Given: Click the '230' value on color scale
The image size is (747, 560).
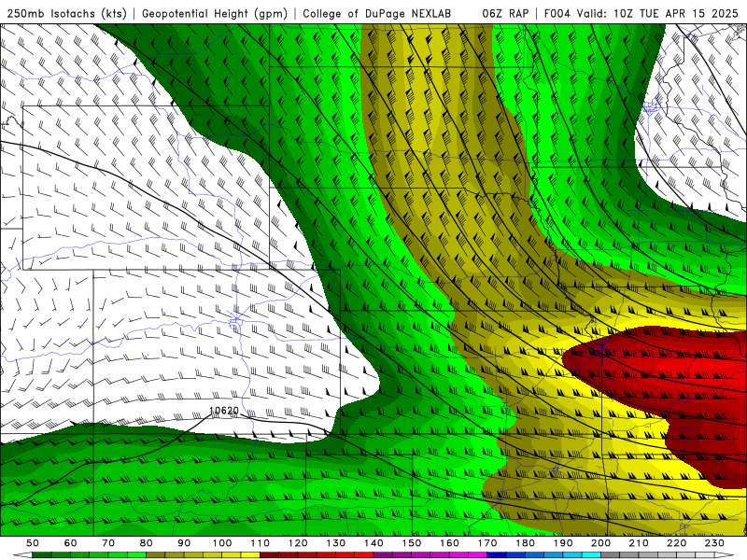Looking at the screenshot, I should point(714,543).
